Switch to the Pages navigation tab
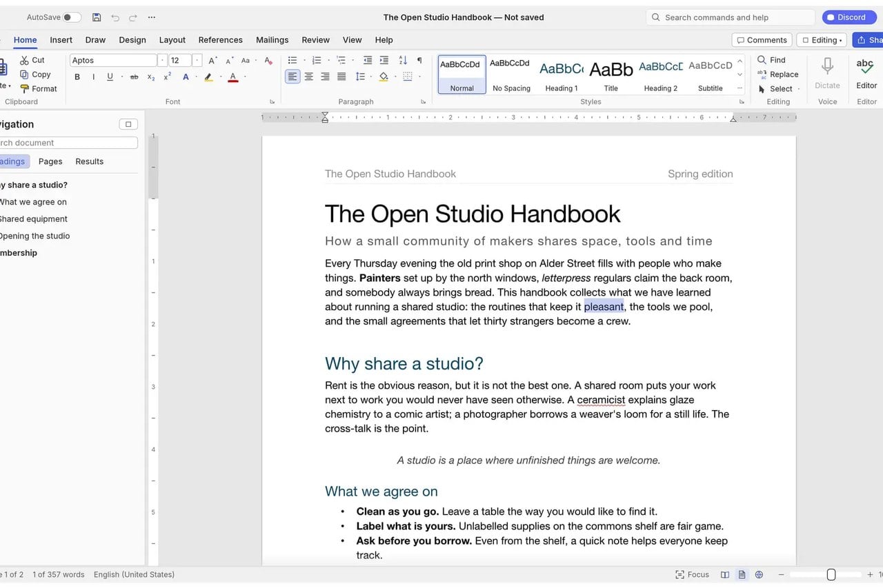Viewport: 883px width, 588px height. tap(50, 161)
